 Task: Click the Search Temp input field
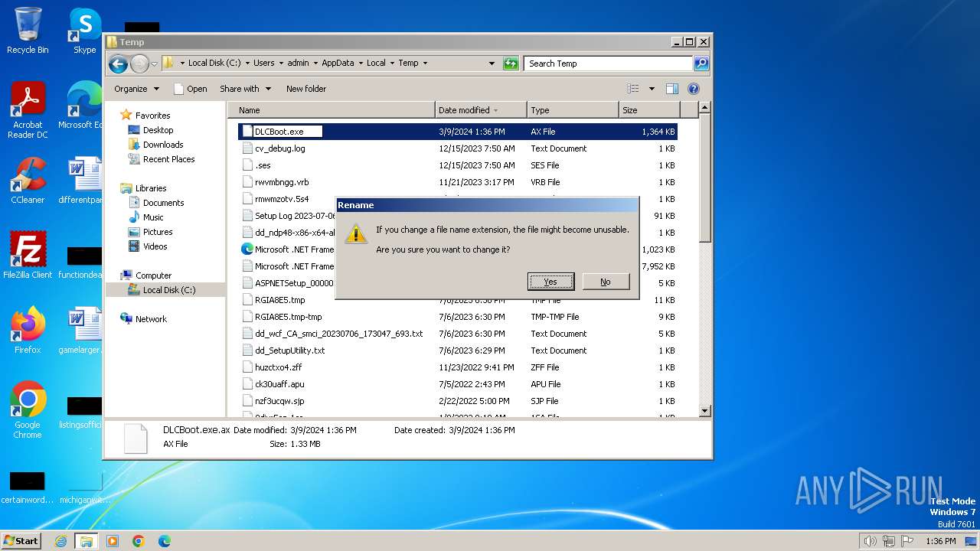point(609,64)
